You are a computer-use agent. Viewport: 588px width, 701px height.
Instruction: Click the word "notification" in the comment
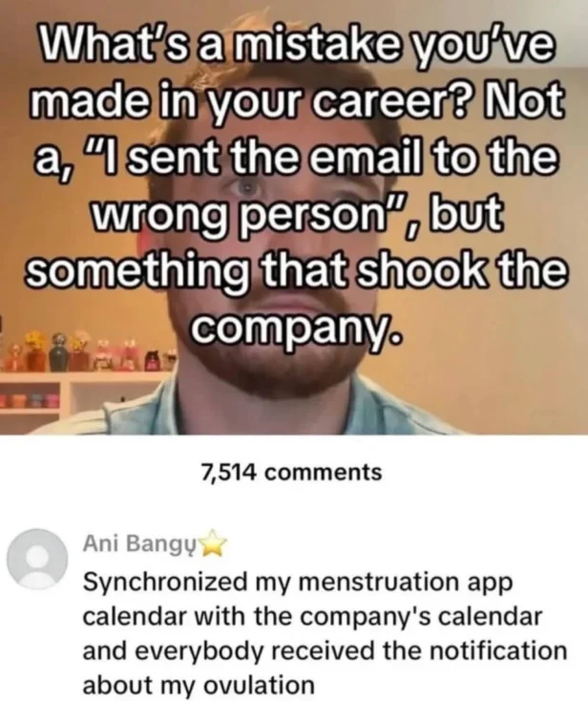pyautogui.click(x=498, y=650)
